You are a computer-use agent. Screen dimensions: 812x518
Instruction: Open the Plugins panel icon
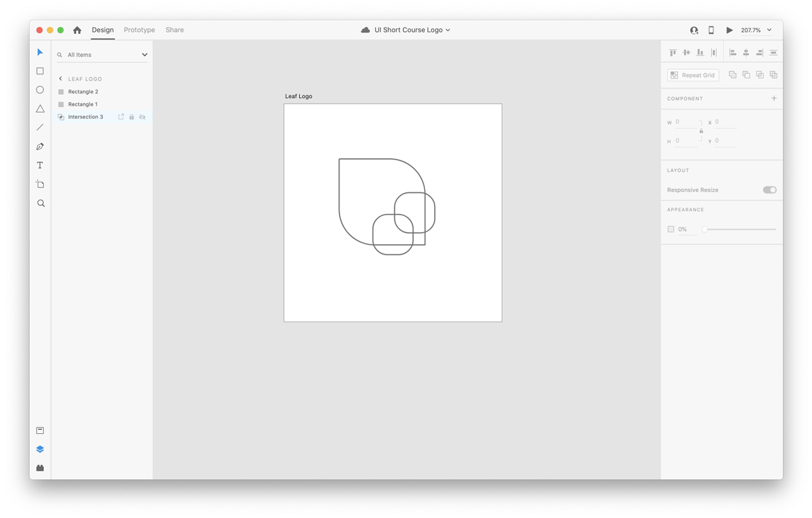coord(40,468)
